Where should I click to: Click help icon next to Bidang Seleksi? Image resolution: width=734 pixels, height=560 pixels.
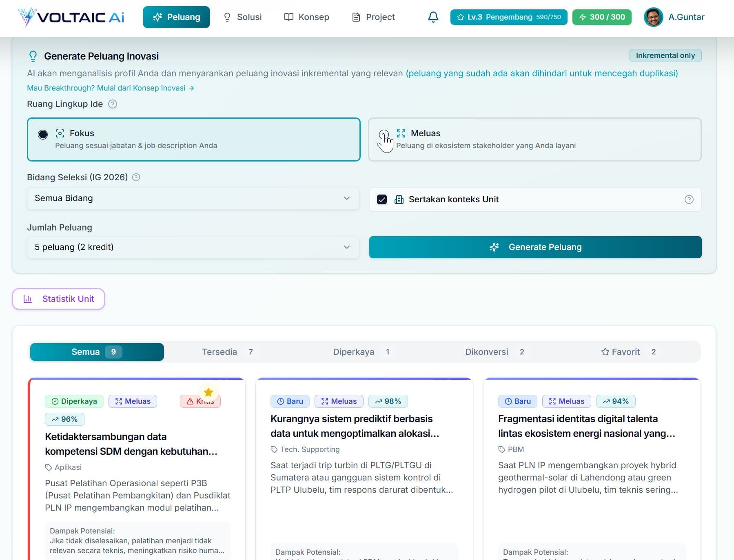(x=136, y=177)
